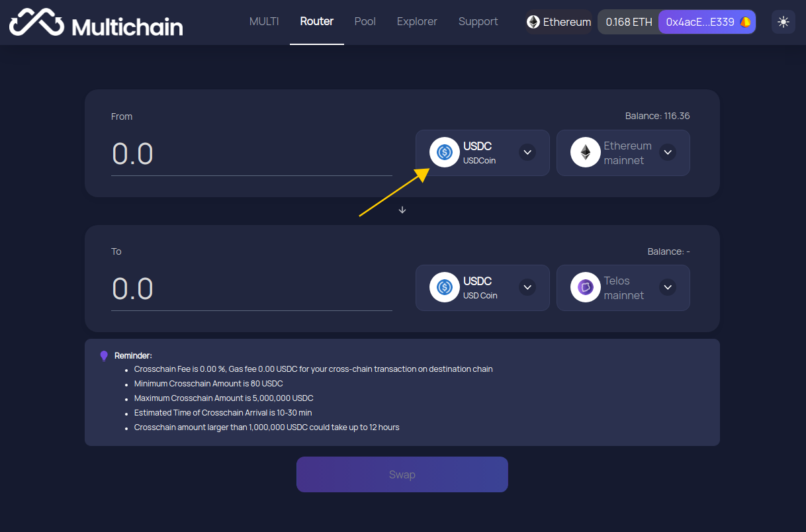
Task: Click the Telos mainnet purple icon
Action: [x=586, y=287]
